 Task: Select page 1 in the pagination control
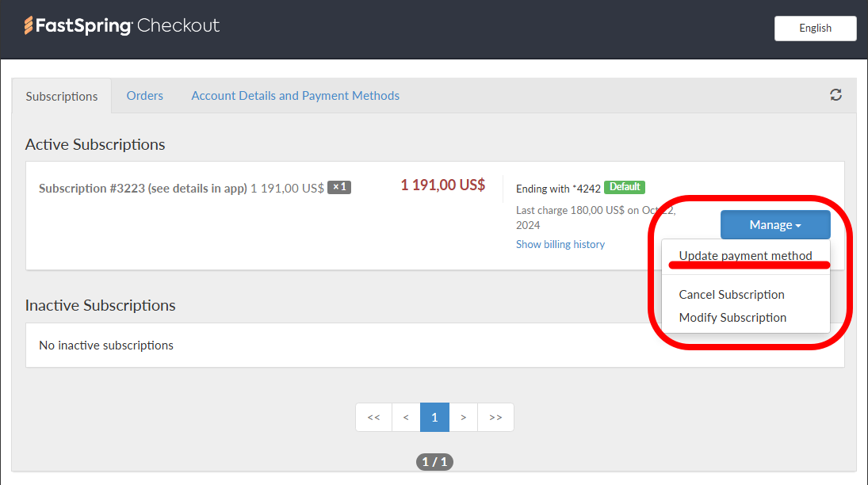434,417
